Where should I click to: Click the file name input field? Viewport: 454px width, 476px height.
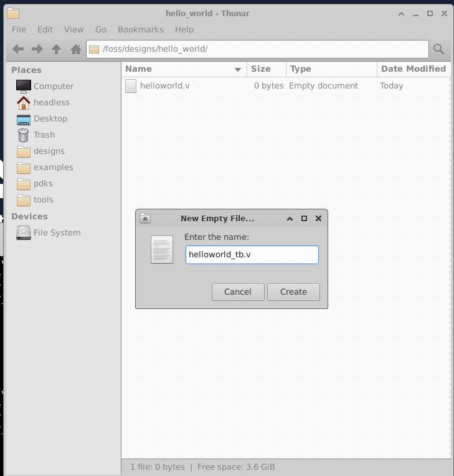click(x=252, y=255)
